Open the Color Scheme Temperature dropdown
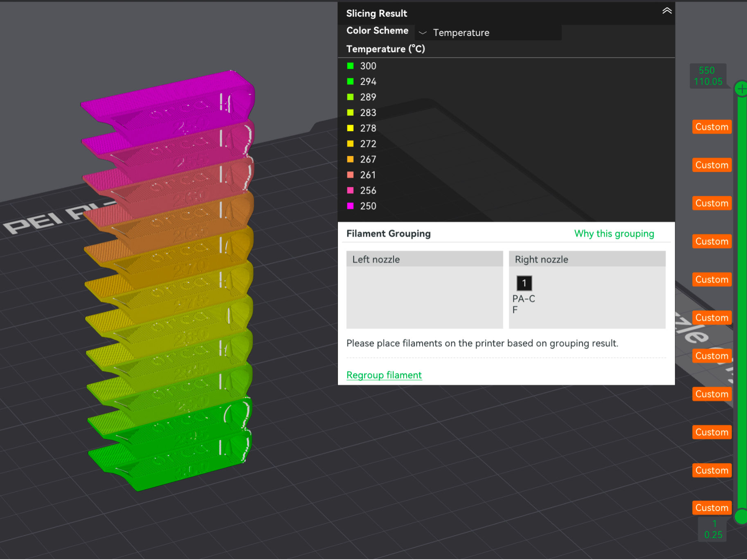 click(488, 32)
